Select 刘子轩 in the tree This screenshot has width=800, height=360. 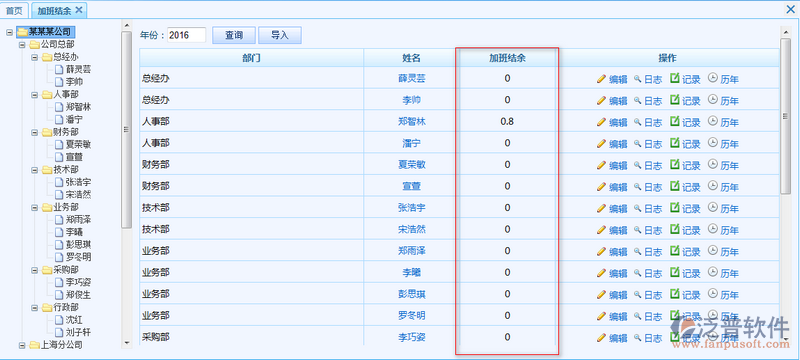click(x=79, y=332)
